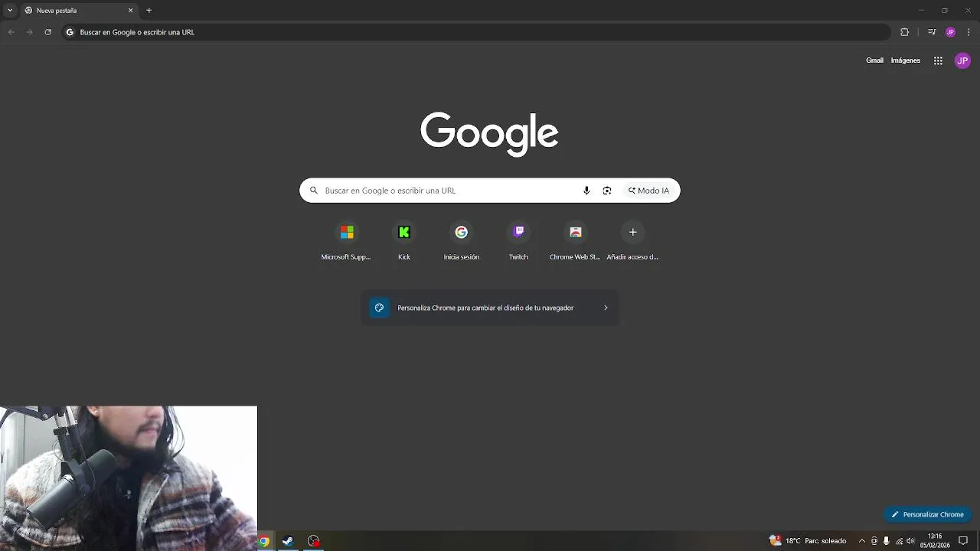Click the Google search box
Viewport: 980px width, 551px height.
489,191
